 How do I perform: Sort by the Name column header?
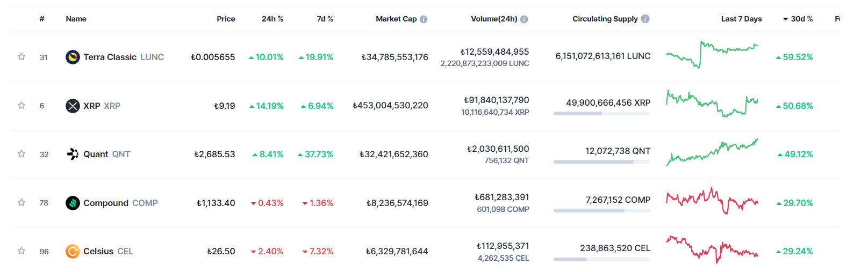(76, 19)
